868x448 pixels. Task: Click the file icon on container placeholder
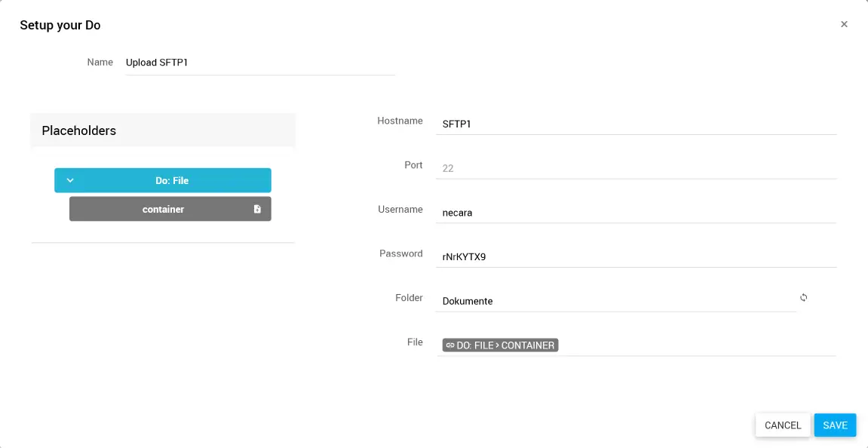[x=257, y=209]
